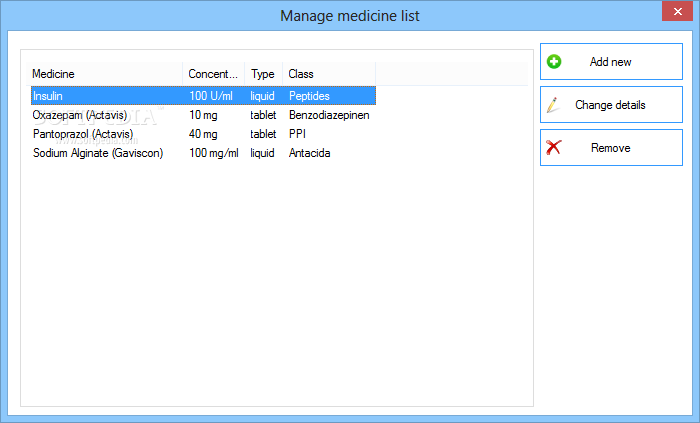The height and width of the screenshot is (423, 700).
Task: Click the 100 U/ml concentration cell
Action: pos(211,96)
